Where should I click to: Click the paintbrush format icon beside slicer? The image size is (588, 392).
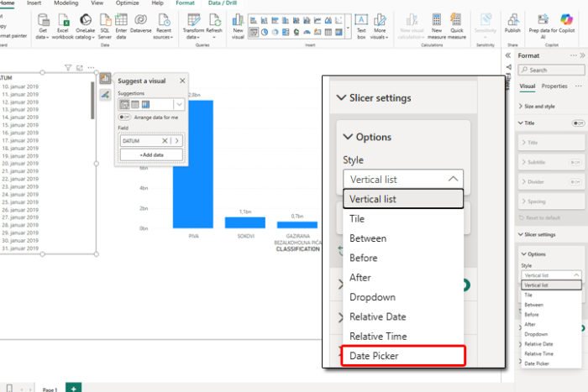(x=105, y=95)
